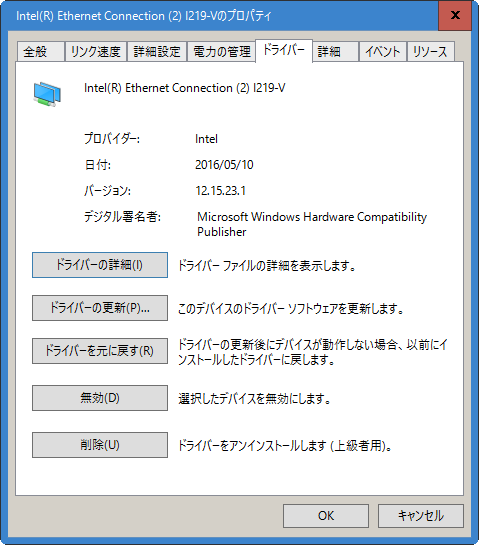Close the properties dialog with X
The height and width of the screenshot is (545, 479).
tap(455, 15)
